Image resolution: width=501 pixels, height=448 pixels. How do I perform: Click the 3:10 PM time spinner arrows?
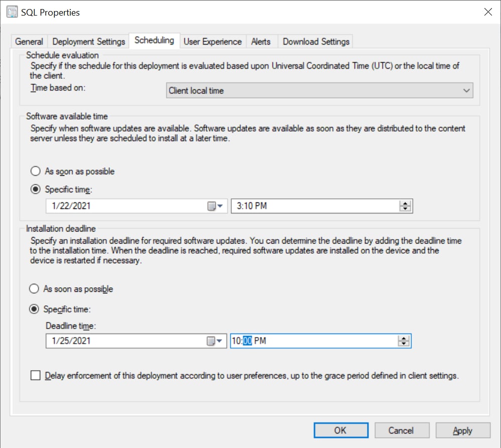[405, 206]
